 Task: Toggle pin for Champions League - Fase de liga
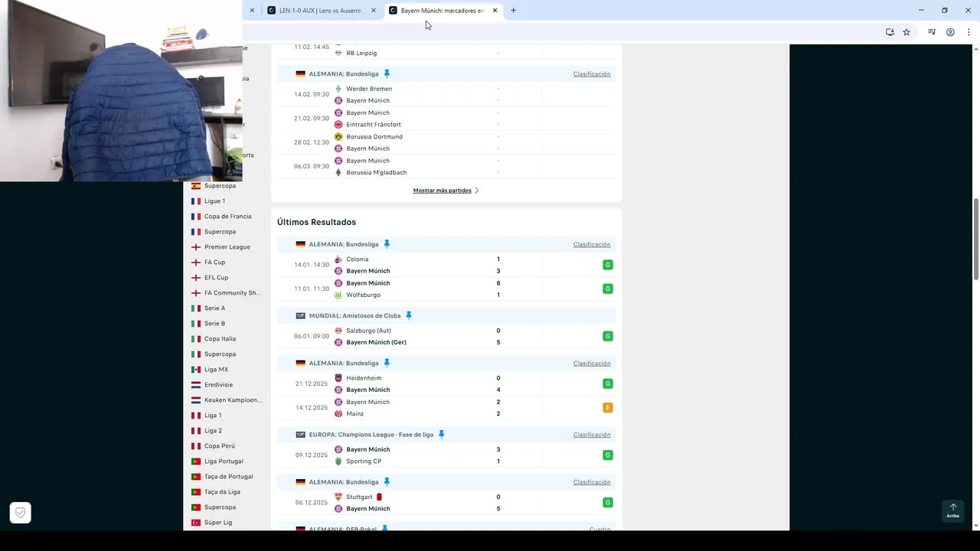click(441, 435)
